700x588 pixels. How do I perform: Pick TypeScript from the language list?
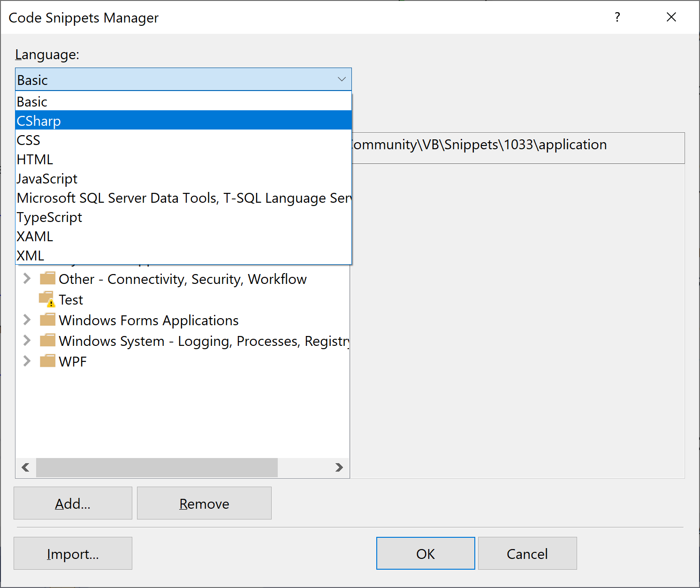tap(183, 216)
